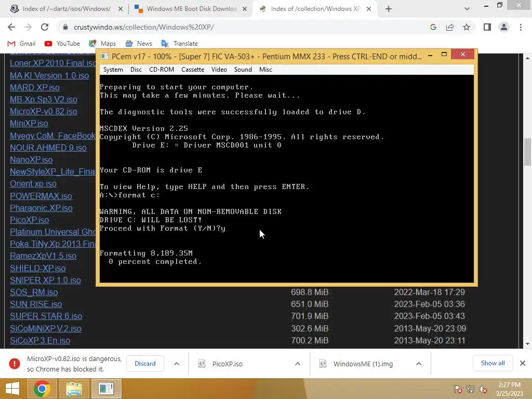Viewport: 532px width, 399px height.
Task: Open SiCoXP.3.En.iso link
Action: click(40, 341)
